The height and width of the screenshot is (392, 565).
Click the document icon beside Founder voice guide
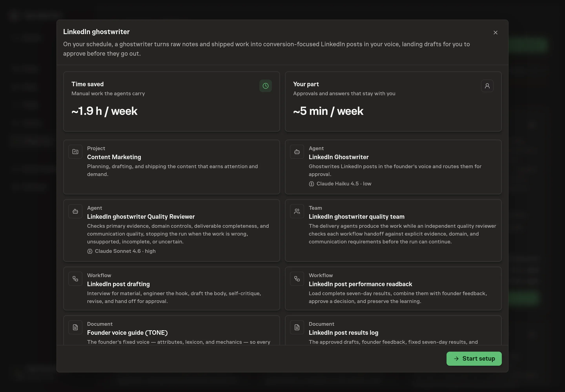75,327
